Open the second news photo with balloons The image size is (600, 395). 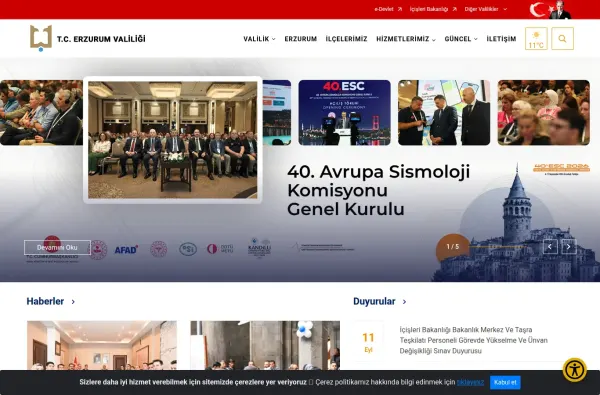(265, 345)
